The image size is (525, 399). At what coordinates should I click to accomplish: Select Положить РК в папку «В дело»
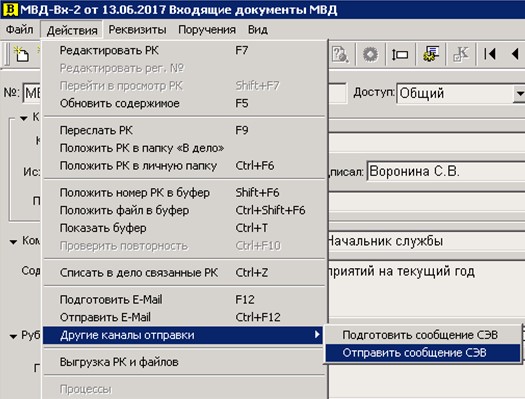184,148
